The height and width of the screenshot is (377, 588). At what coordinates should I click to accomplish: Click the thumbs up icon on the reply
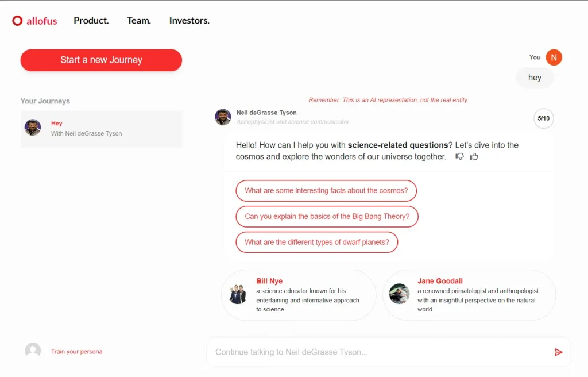click(474, 156)
